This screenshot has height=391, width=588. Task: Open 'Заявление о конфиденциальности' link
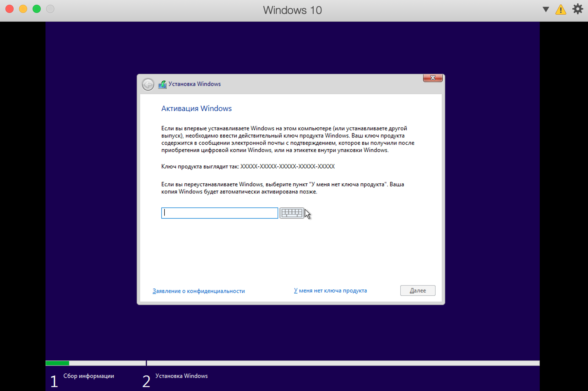pyautogui.click(x=199, y=291)
